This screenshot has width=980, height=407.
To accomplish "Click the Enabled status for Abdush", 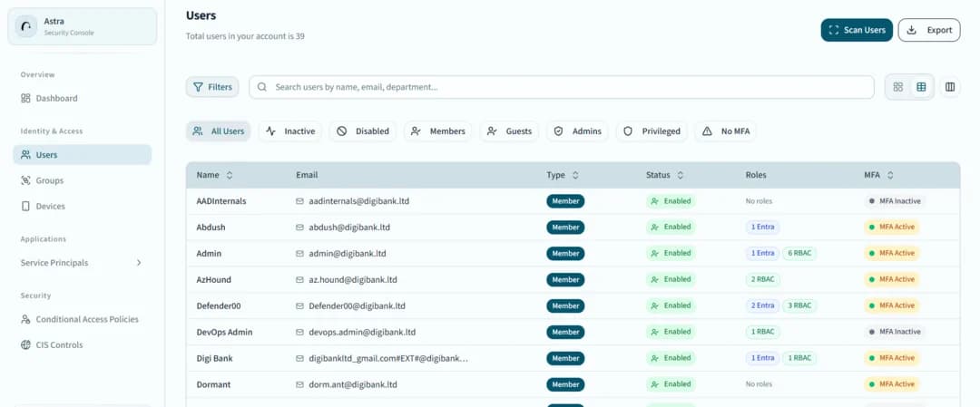I will tap(671, 228).
